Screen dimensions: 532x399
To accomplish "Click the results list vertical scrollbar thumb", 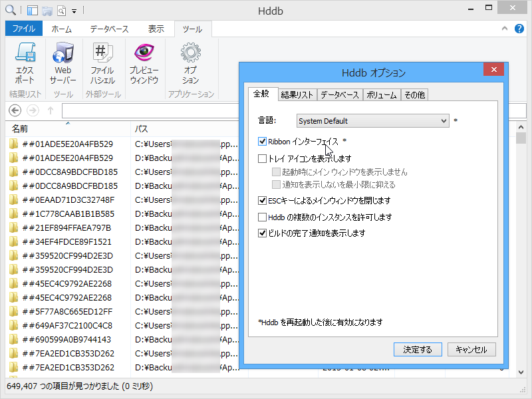I will point(521,138).
